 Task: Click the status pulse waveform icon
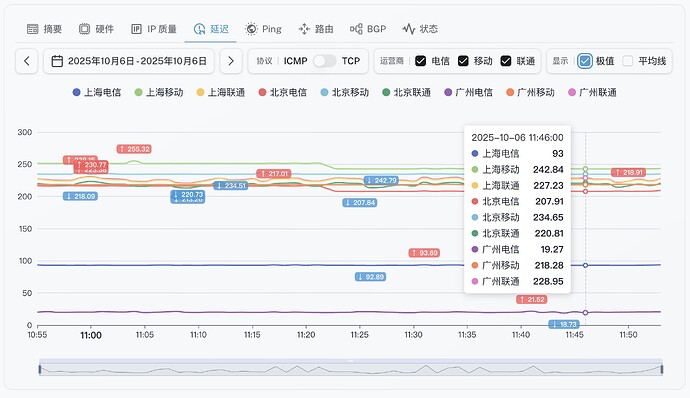408,29
